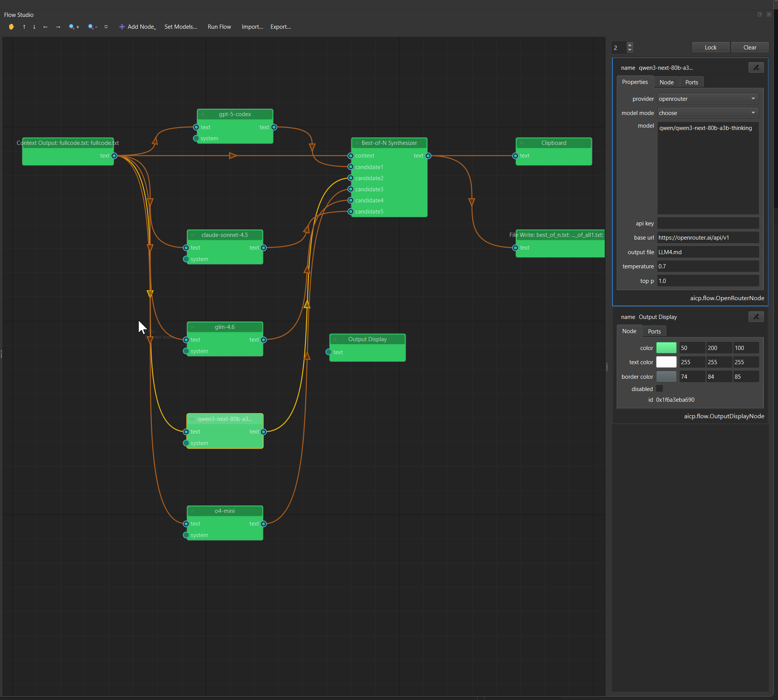Click the gpt-5-codex text output port
The width and height of the screenshot is (778, 700).
coord(274,127)
